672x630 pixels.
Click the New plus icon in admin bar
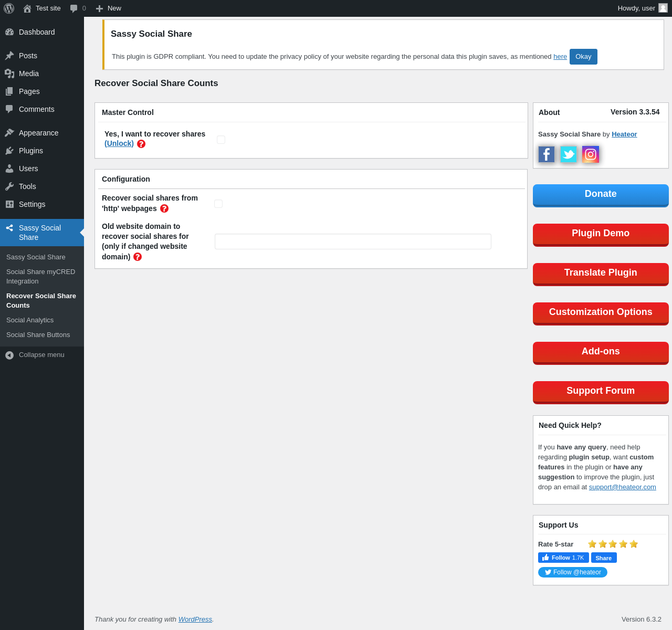(x=99, y=8)
